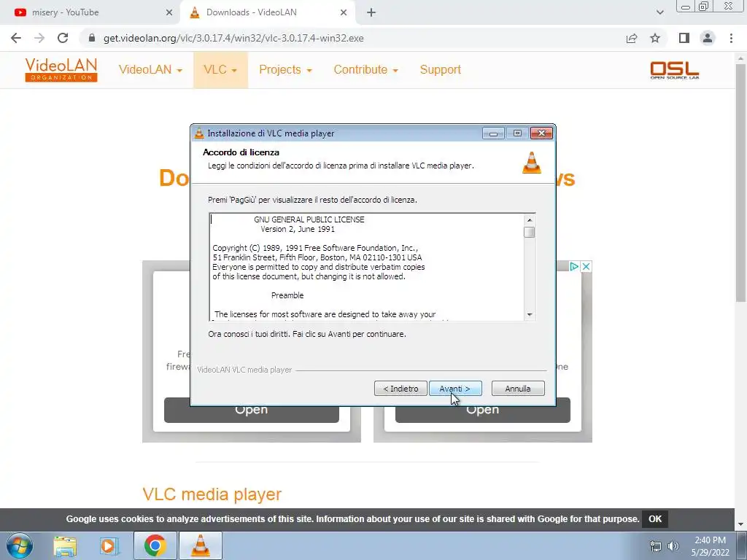Viewport: 747px width, 560px height.
Task: Go back using Chrome's back arrow
Action: click(16, 38)
